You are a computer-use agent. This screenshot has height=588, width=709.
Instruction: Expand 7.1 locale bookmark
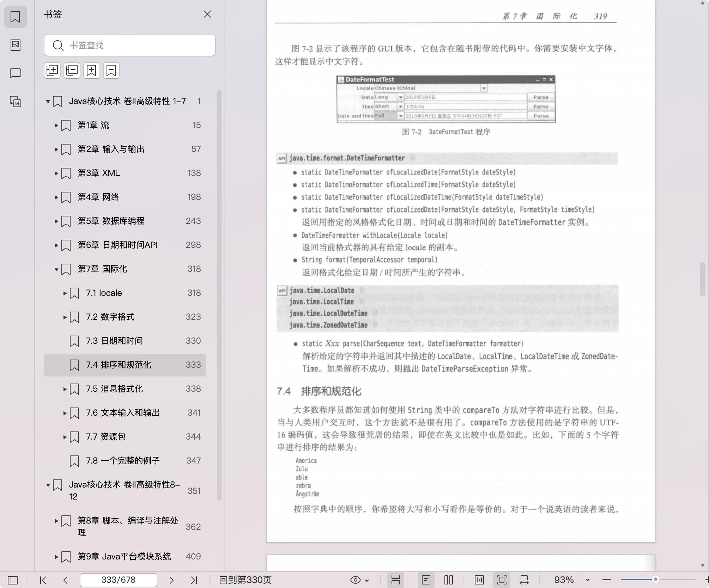point(65,293)
